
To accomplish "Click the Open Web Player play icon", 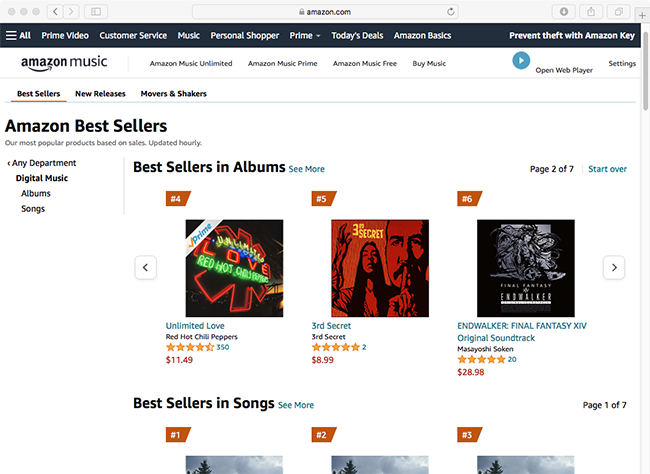I will click(x=520, y=60).
